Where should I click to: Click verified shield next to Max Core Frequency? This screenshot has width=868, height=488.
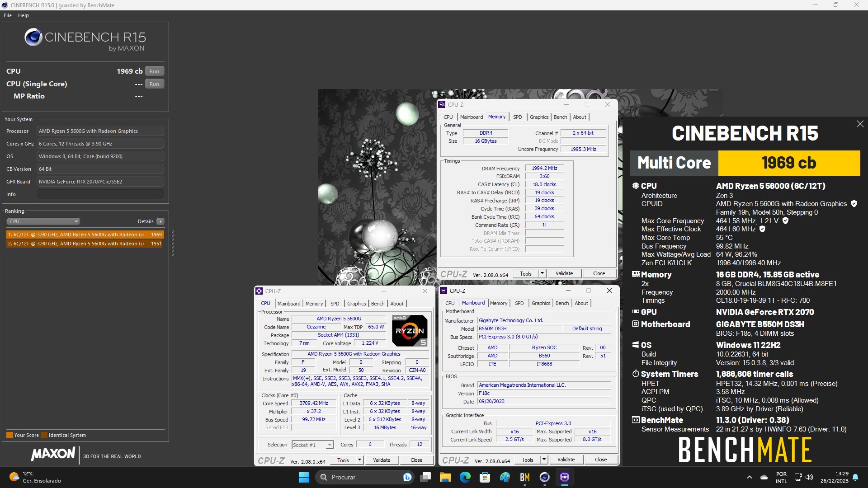pos(785,221)
